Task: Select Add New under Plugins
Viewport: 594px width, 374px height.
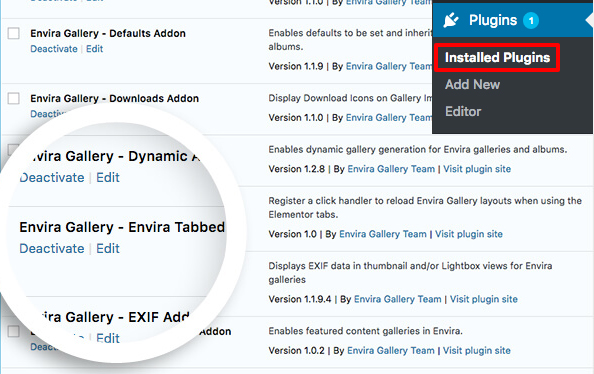Action: [472, 85]
